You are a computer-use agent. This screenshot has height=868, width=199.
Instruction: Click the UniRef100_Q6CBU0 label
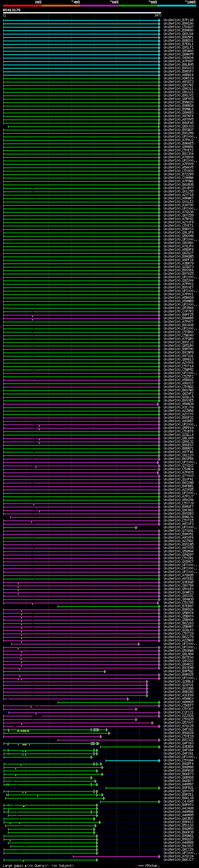178,818
